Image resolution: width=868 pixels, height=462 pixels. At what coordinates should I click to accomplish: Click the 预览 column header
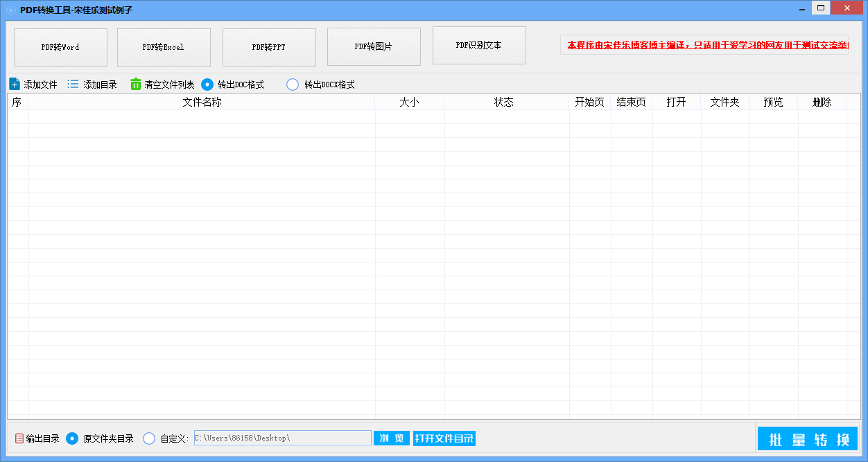pos(774,102)
